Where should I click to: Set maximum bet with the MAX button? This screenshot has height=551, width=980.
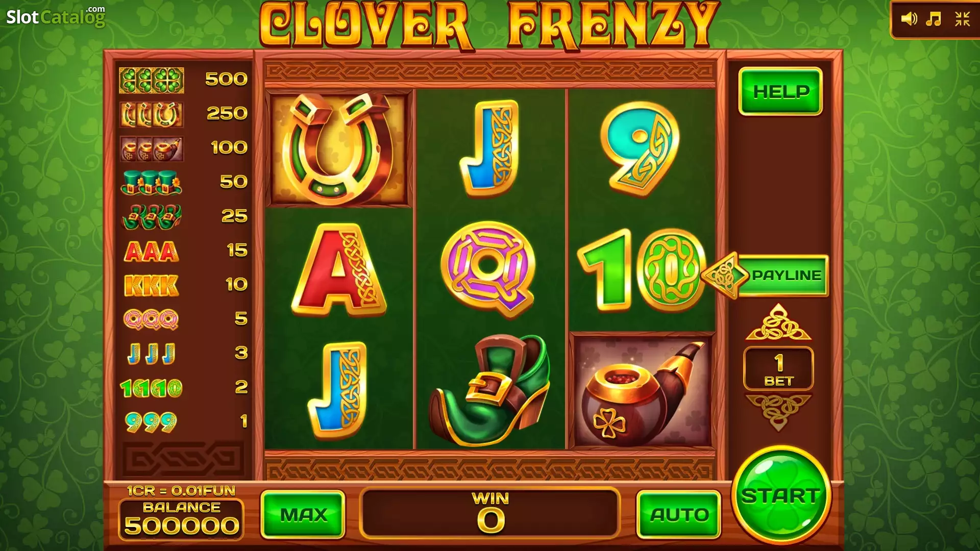(x=303, y=514)
